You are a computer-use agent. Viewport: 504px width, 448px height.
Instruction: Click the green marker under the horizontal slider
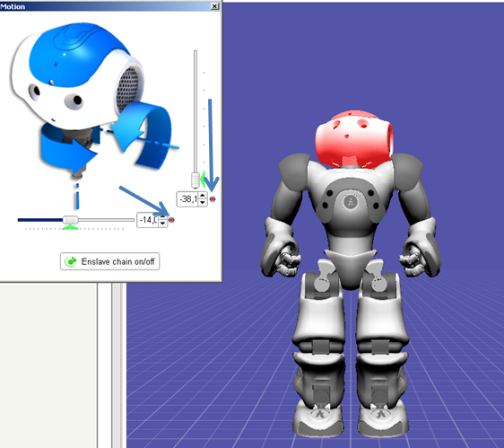click(70, 227)
